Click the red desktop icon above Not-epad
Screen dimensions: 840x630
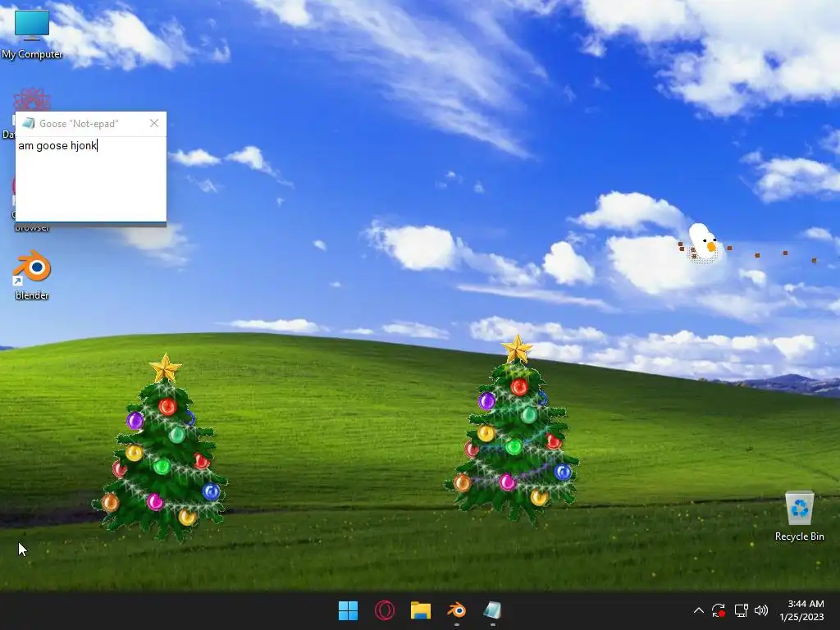32,99
